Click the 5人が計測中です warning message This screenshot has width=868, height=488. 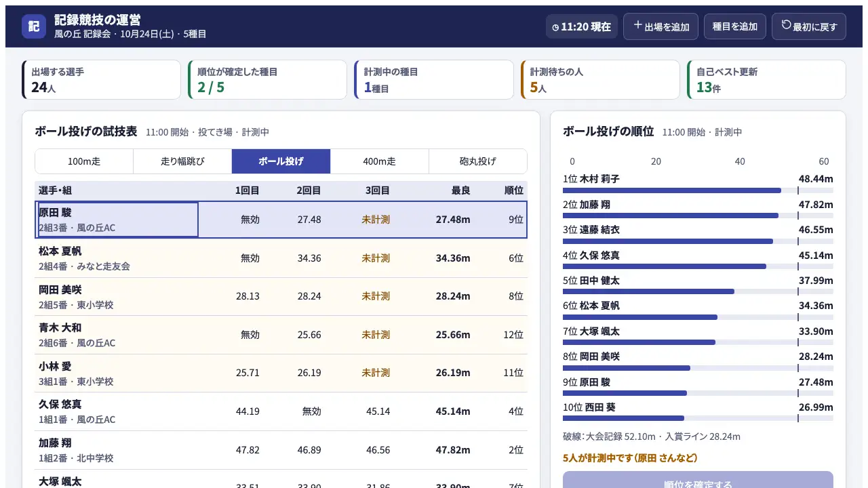click(x=631, y=458)
